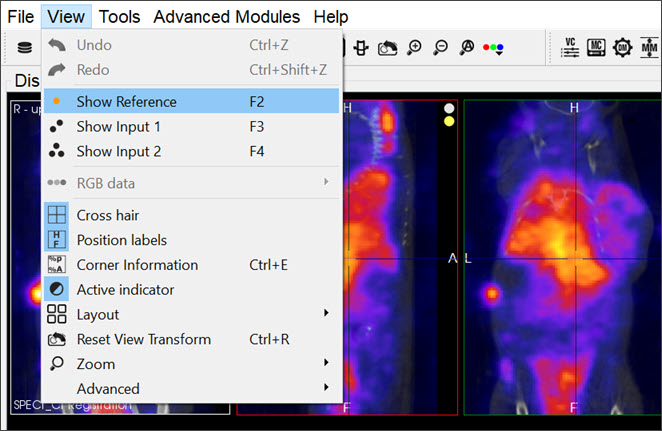Toggle the Active indicator option
The image size is (662, 431).
(x=125, y=290)
